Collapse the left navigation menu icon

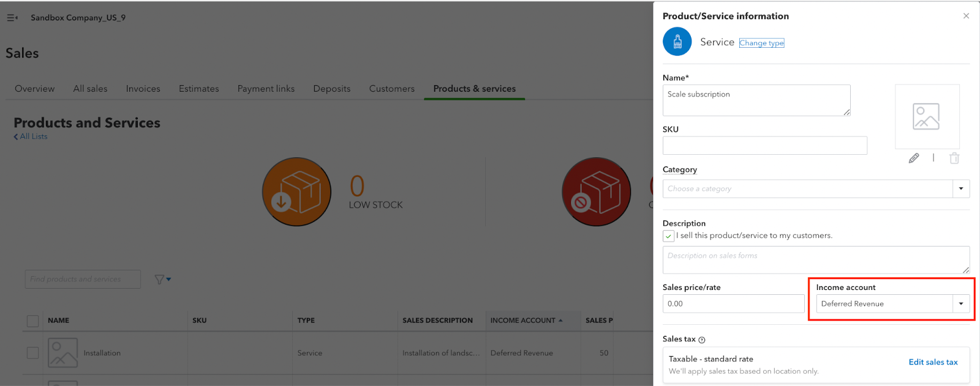pos(12,18)
